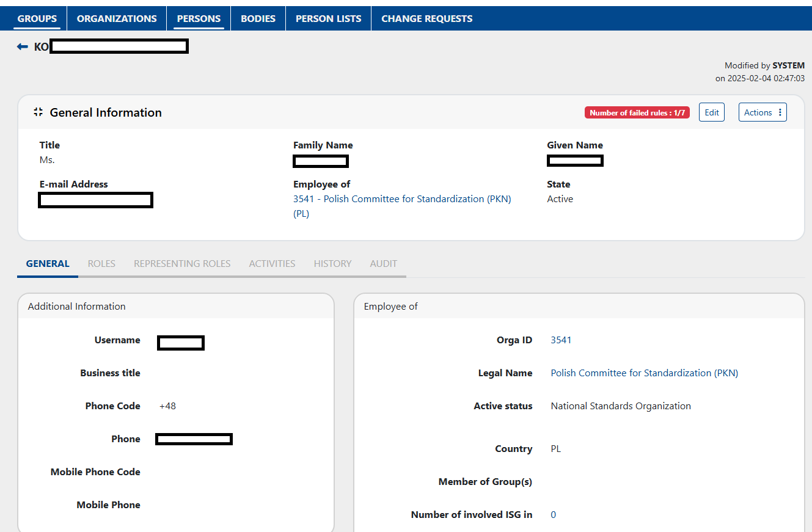Go to the Organizations section
The height and width of the screenshot is (532, 812).
tap(117, 18)
